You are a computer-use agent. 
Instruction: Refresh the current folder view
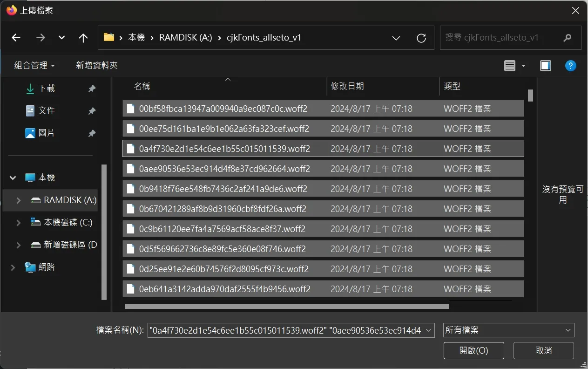[x=421, y=38]
